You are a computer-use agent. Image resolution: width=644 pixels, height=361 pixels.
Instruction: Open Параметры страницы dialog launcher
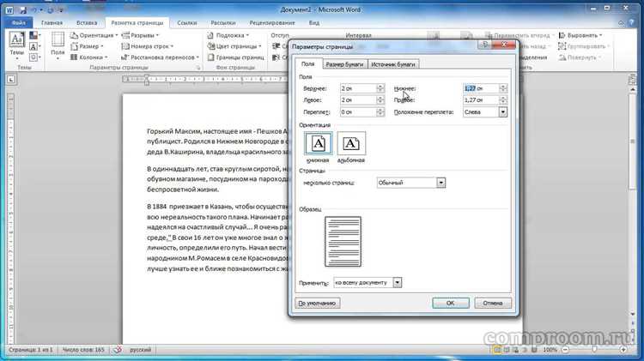pos(198,67)
